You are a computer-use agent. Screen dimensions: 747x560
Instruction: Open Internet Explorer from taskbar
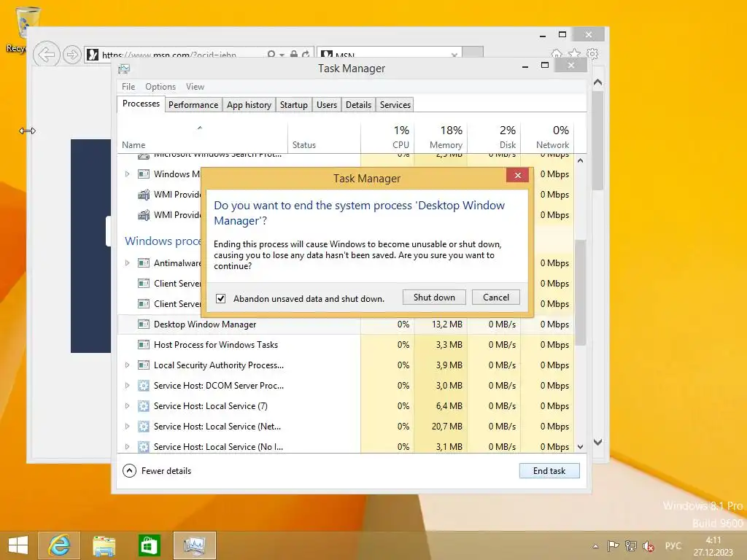(x=59, y=545)
